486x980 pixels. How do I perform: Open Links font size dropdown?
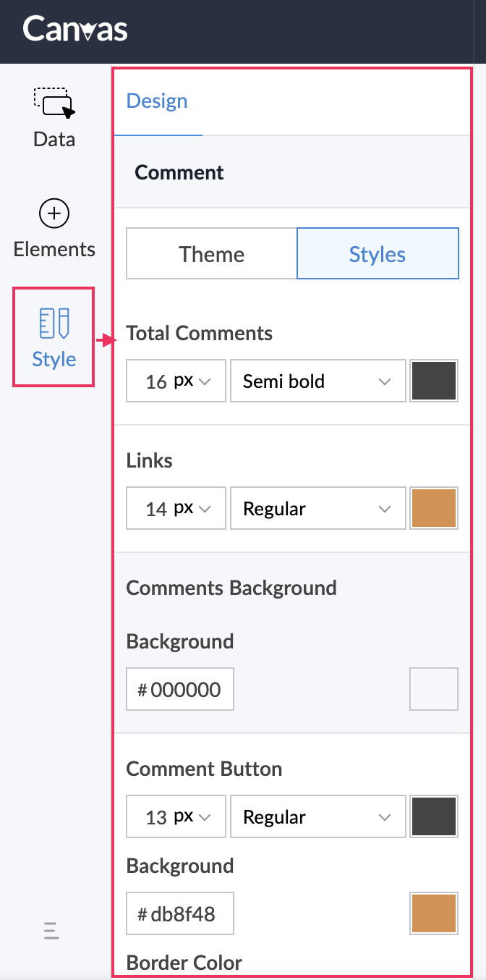point(176,509)
